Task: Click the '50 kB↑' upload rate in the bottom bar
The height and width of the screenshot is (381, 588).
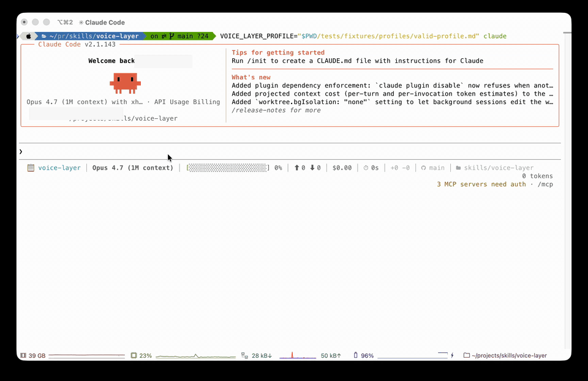Action: [x=331, y=355]
